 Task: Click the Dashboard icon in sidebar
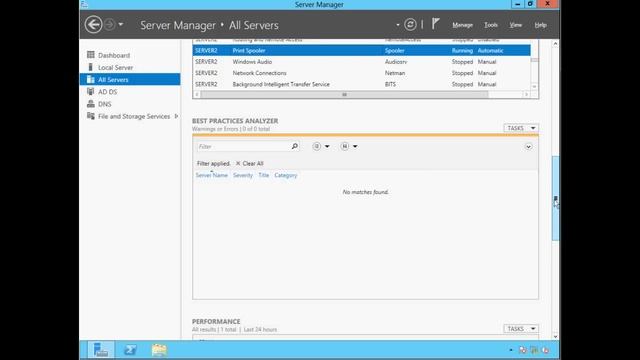91,55
